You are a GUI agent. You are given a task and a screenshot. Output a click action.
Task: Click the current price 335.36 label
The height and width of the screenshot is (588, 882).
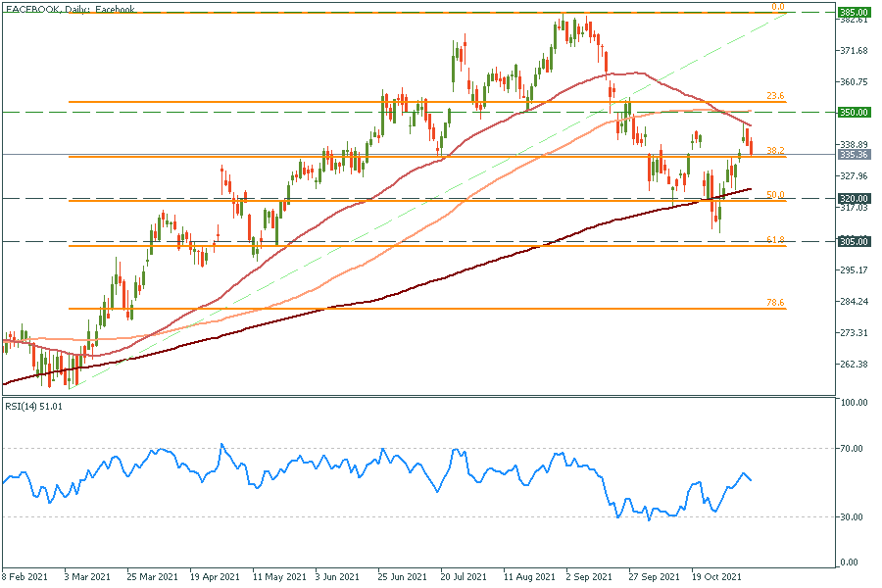(x=855, y=155)
